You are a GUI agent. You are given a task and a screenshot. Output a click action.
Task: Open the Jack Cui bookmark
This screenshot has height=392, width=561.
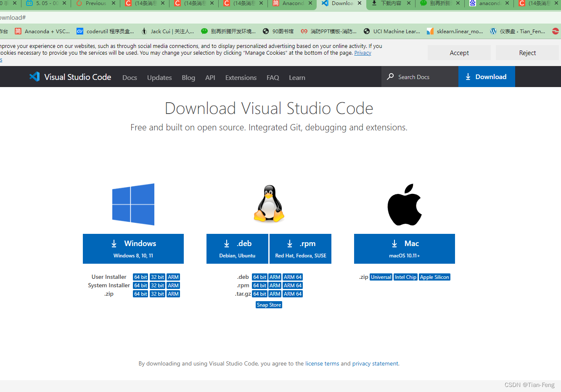coord(167,31)
